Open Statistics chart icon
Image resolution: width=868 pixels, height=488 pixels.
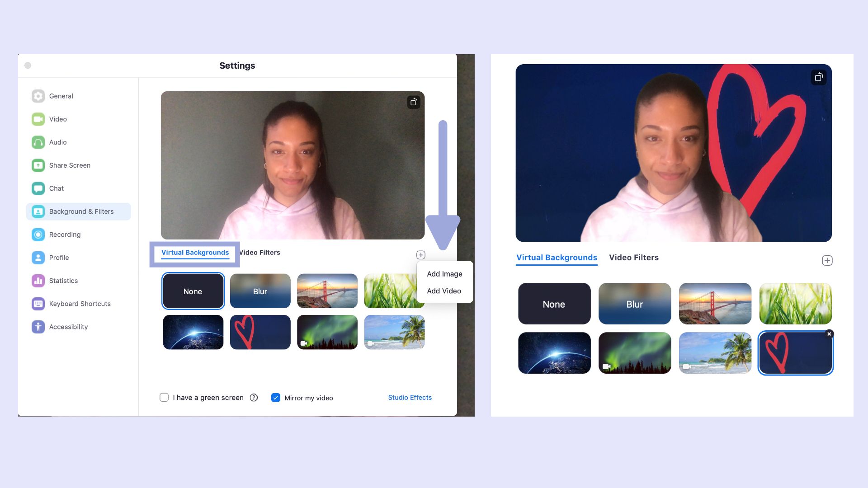(38, 281)
